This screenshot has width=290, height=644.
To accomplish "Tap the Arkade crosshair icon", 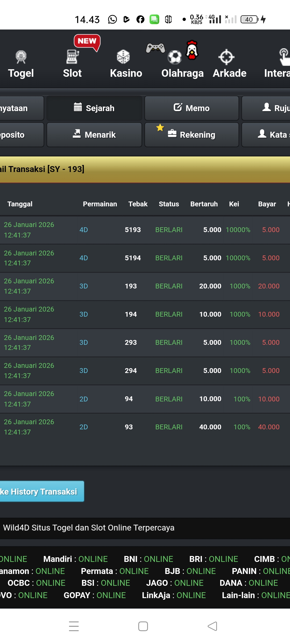I will (226, 57).
